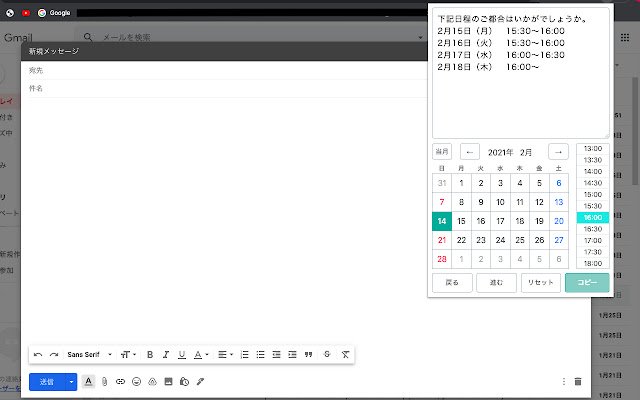Toggle bold formatting

coord(150,355)
